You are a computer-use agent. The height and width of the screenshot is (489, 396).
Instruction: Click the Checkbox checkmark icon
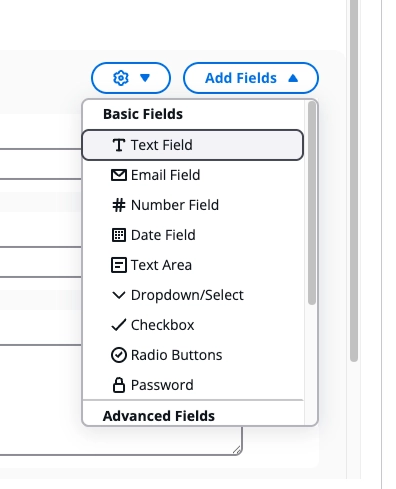119,325
